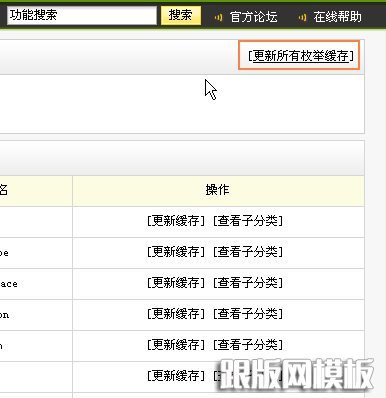The height and width of the screenshot is (398, 386).
Task: Click 更新缓存 in the row directly below 操作 header
Action: pos(176,221)
